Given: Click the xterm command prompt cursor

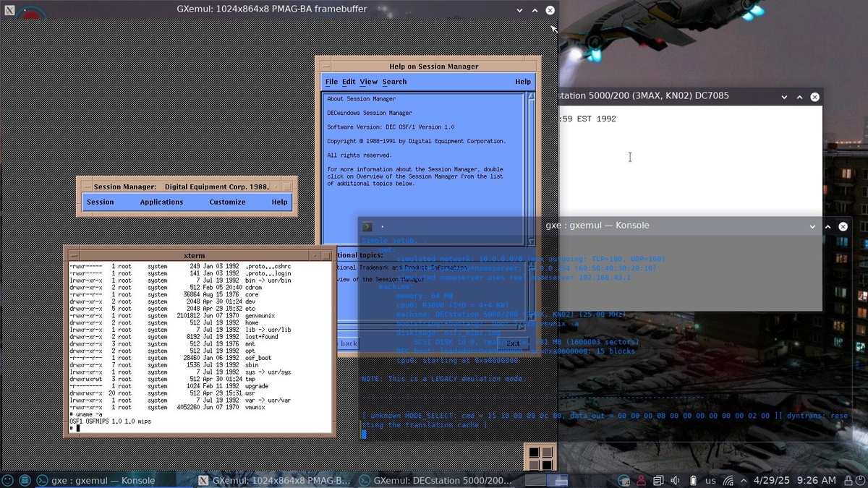Looking at the screenshot, I should coord(77,428).
